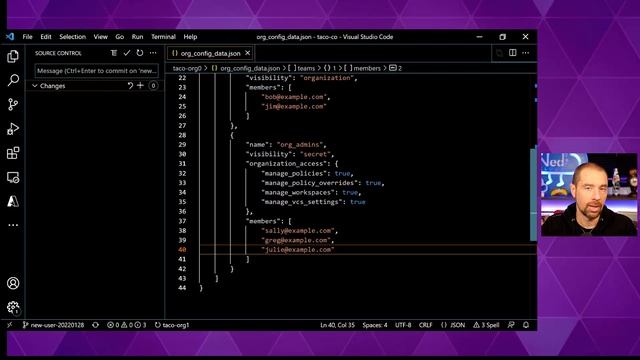Click the changes count badge showing 0
The width and height of the screenshot is (640, 360).
point(153,86)
